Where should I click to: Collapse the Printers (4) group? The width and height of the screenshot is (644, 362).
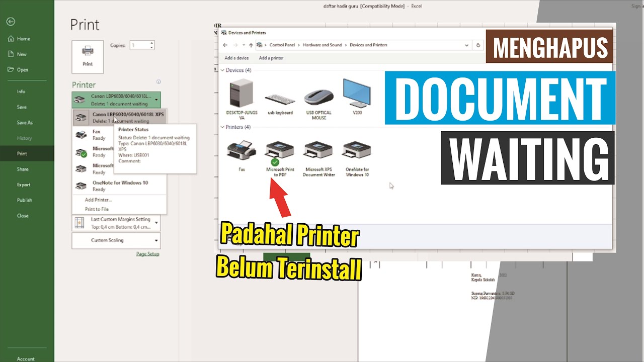click(x=223, y=127)
